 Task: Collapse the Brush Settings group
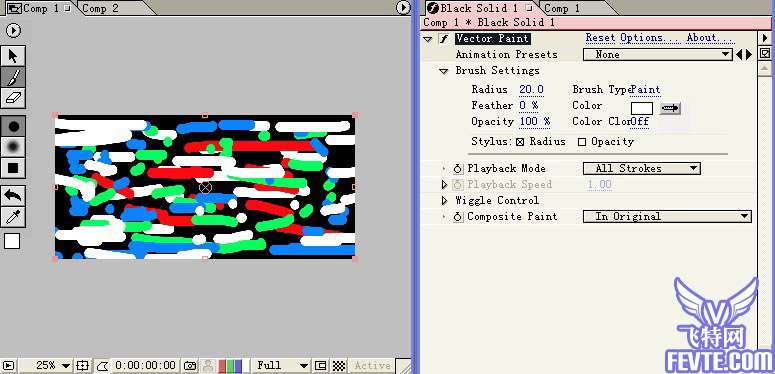click(444, 71)
